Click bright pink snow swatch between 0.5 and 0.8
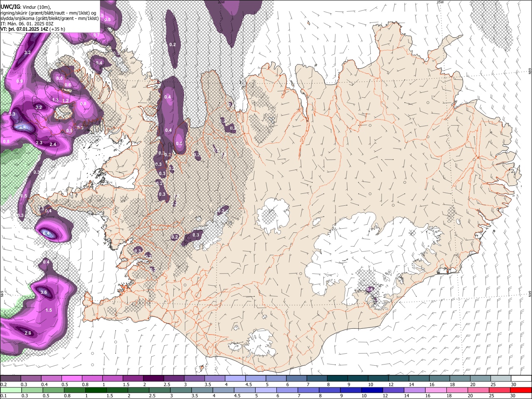The image size is (532, 399). coord(71,379)
